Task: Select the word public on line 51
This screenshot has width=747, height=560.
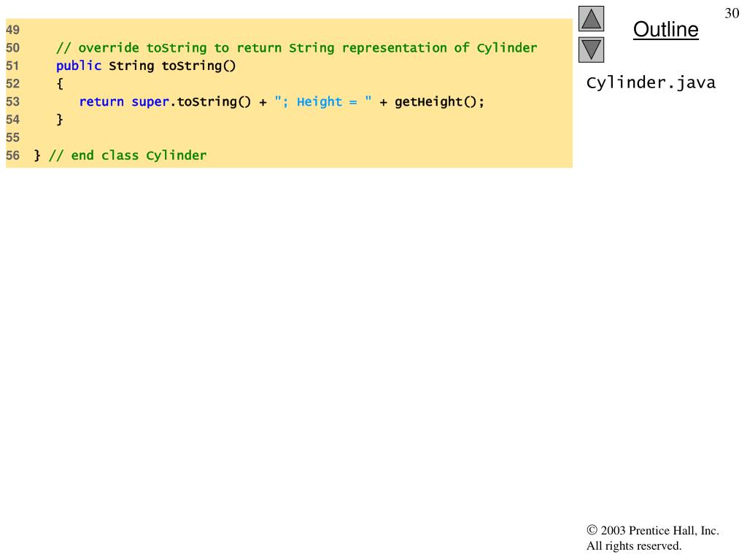Action: tap(79, 66)
